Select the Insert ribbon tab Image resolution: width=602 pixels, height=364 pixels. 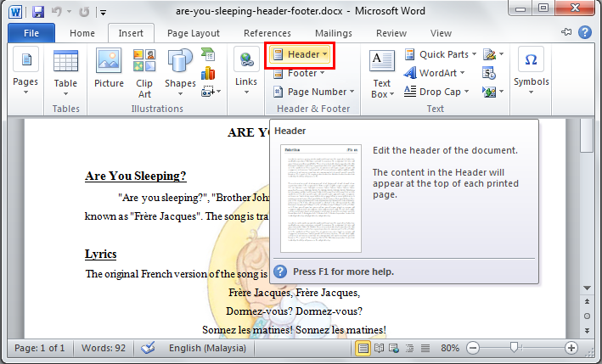coord(131,33)
